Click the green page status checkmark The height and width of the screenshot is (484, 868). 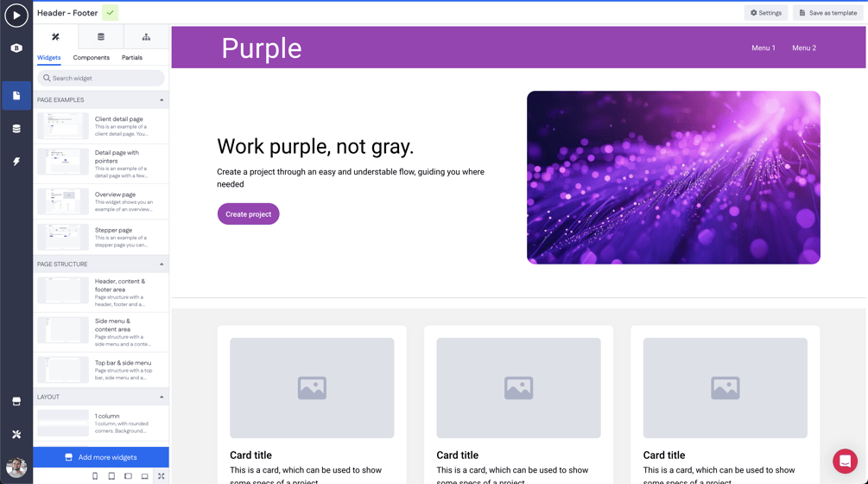pyautogui.click(x=111, y=13)
